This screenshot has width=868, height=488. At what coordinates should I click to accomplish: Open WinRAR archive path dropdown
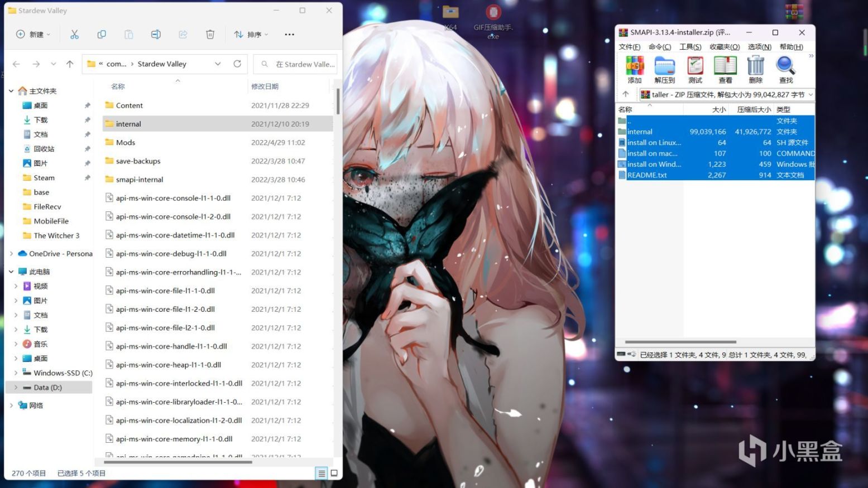[x=811, y=95]
